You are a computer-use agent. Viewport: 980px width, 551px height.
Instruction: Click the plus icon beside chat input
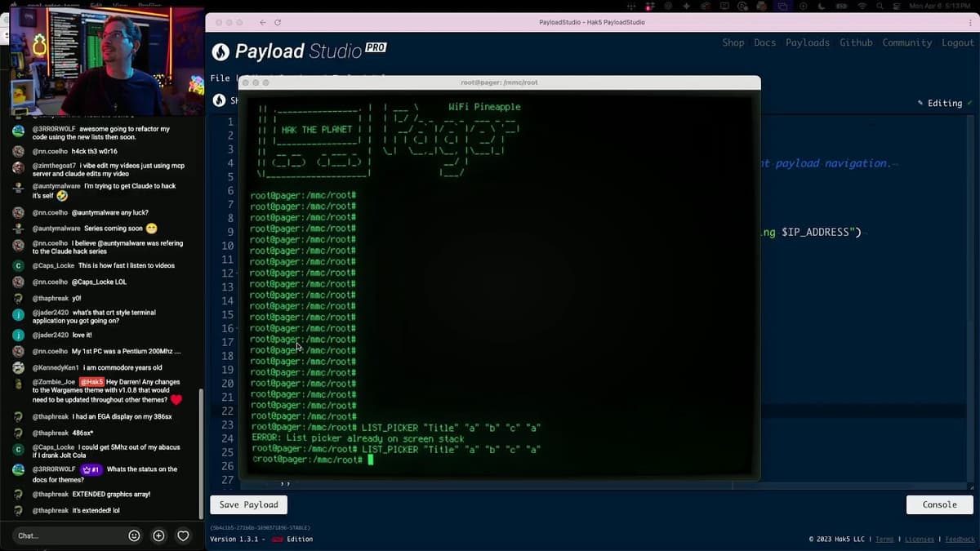pos(159,535)
